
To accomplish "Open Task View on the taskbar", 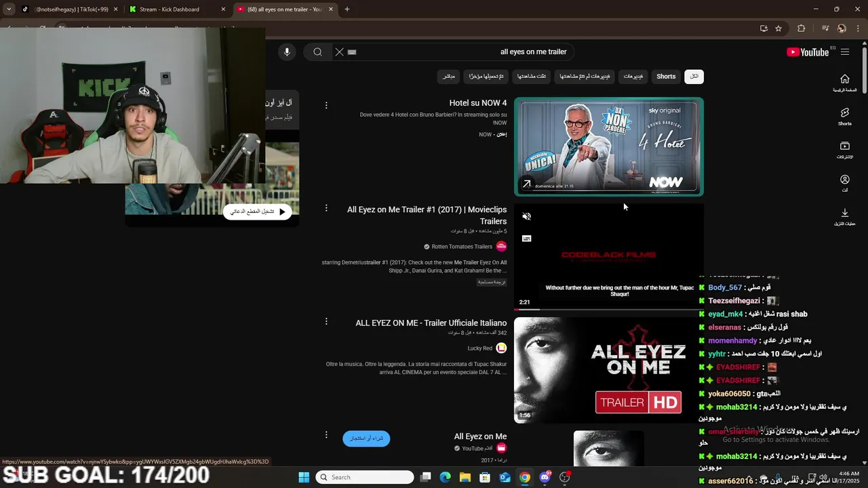I will click(426, 477).
